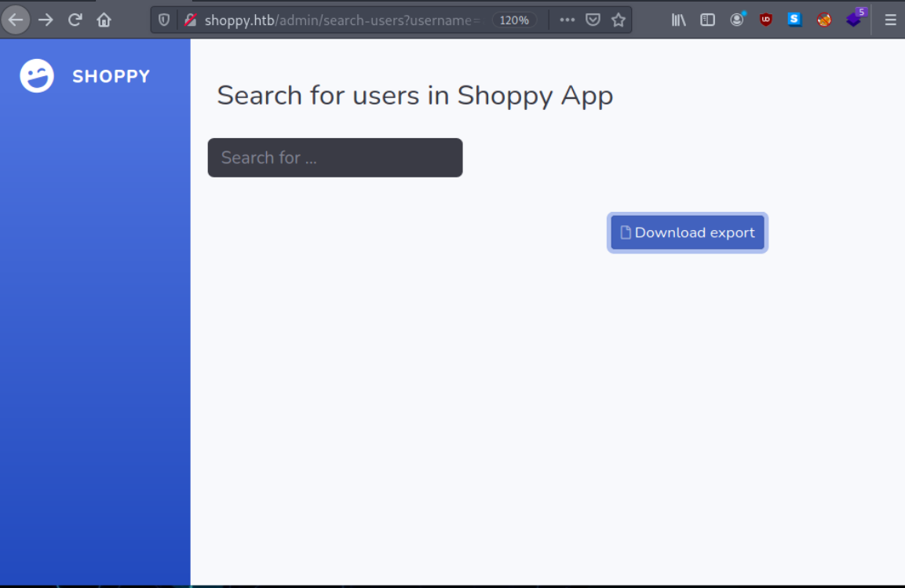905x588 pixels.
Task: Focus the Search for users input
Action: [x=335, y=158]
